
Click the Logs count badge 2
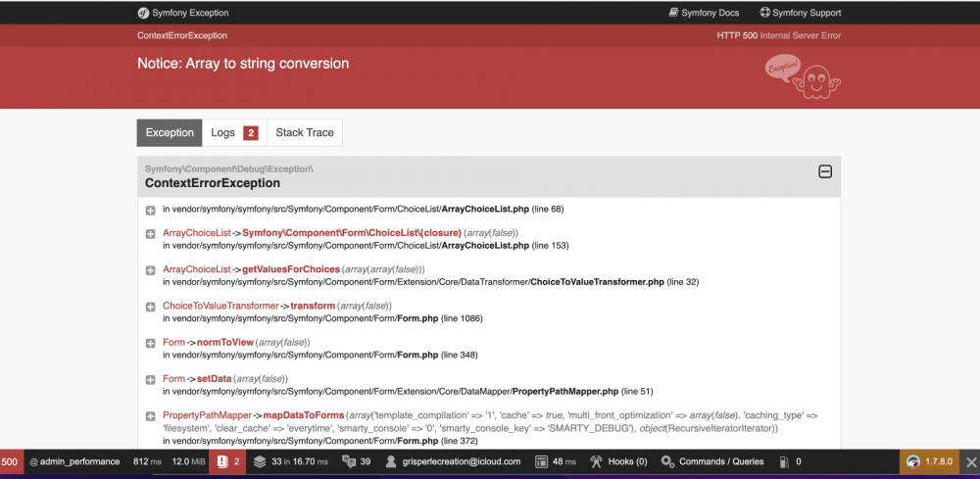point(251,133)
